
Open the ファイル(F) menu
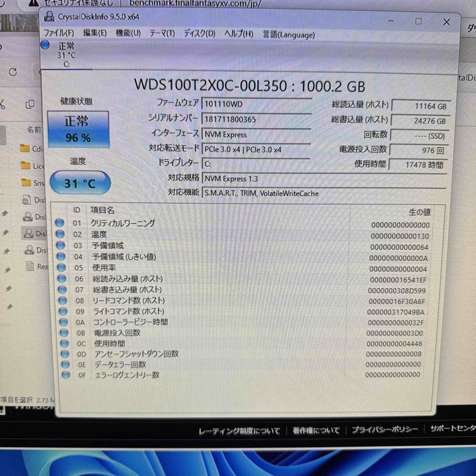click(x=59, y=33)
